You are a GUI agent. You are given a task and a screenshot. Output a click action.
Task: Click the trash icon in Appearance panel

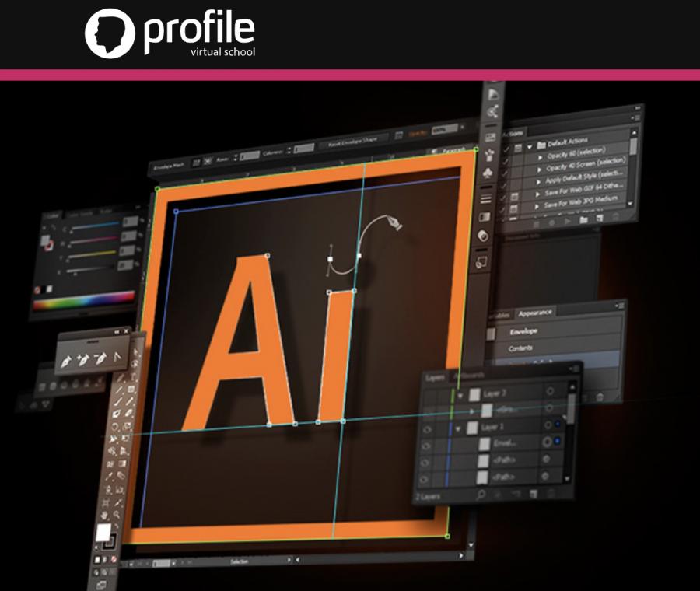point(599,397)
